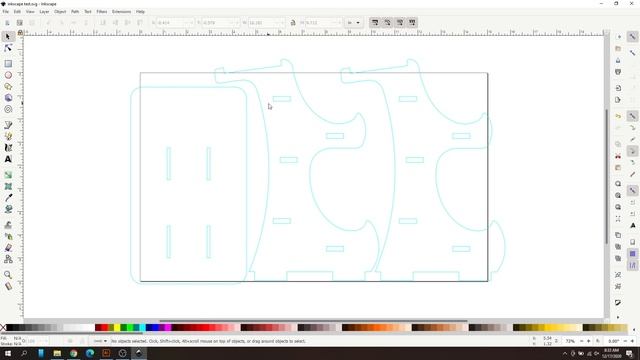Click Select All in All Layers icon
The width and height of the screenshot is (640, 360).
coord(19,23)
